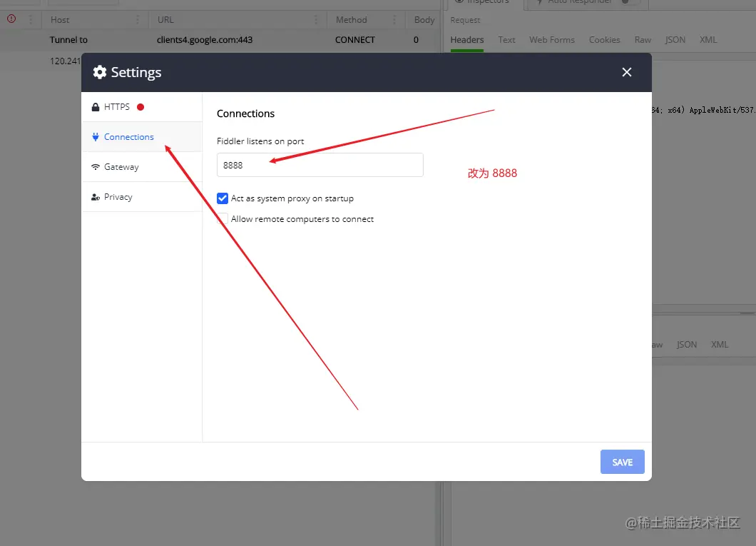Open the Gateway settings section
This screenshot has width=756, height=546.
(142, 167)
